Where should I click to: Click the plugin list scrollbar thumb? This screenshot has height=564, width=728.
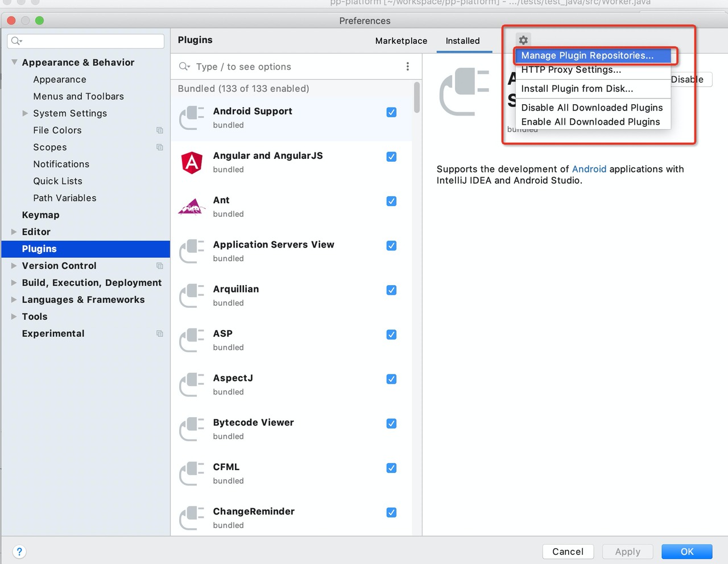click(417, 97)
